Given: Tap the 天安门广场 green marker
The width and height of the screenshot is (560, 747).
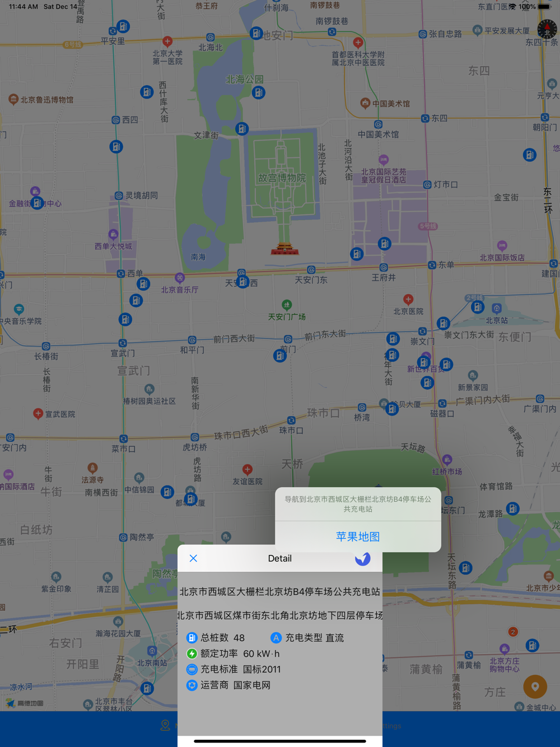Looking at the screenshot, I should pos(287,305).
